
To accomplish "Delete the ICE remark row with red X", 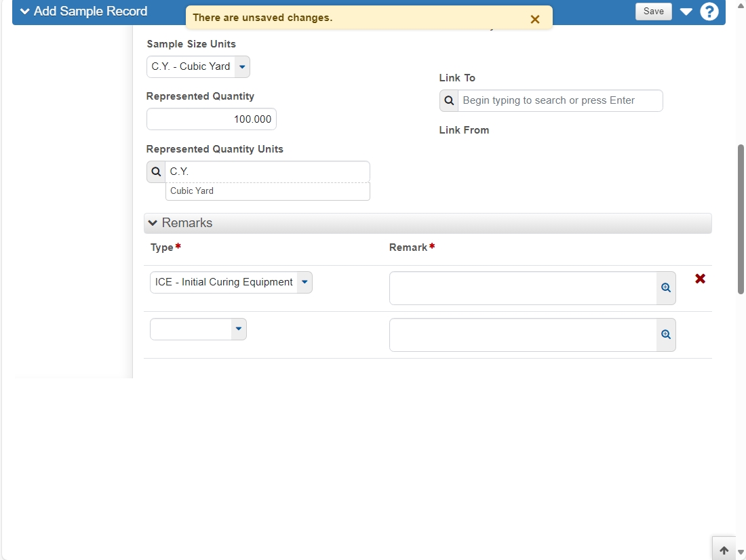I will [700, 279].
